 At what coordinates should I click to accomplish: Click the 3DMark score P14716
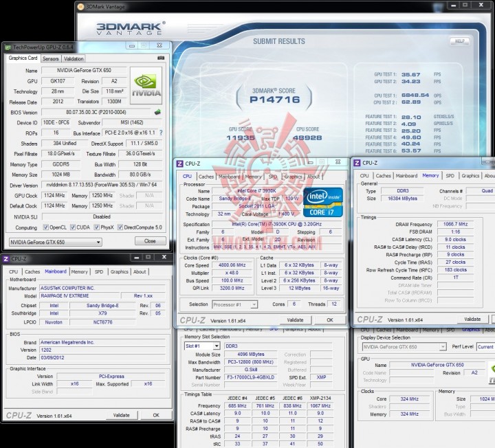pos(274,100)
